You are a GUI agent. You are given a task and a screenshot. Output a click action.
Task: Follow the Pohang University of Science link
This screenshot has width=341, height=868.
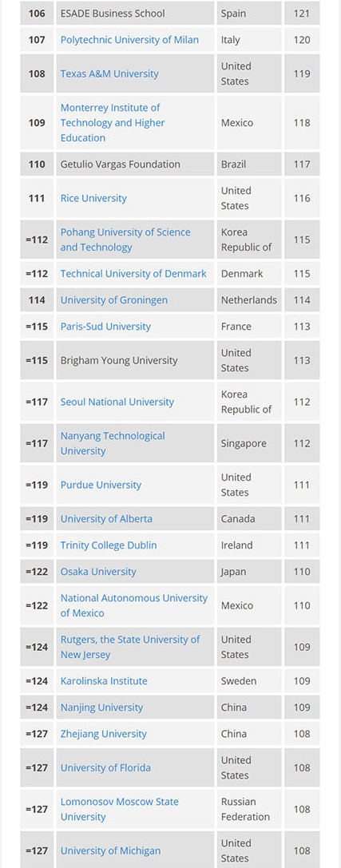(x=125, y=240)
